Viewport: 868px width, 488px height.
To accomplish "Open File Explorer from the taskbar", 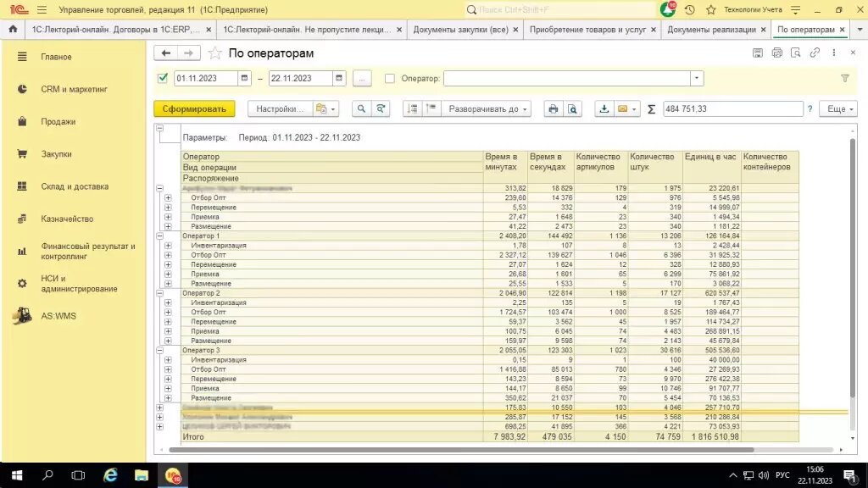I will click(142, 475).
